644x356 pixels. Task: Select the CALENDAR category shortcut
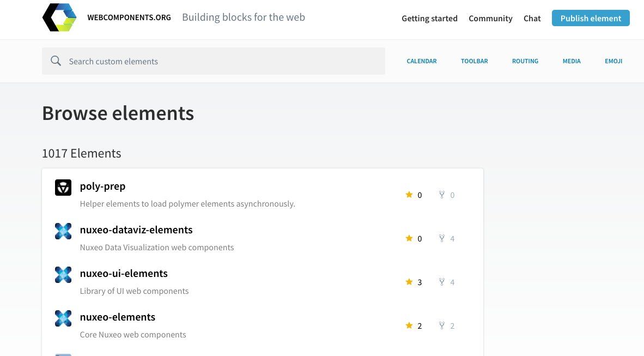[422, 61]
